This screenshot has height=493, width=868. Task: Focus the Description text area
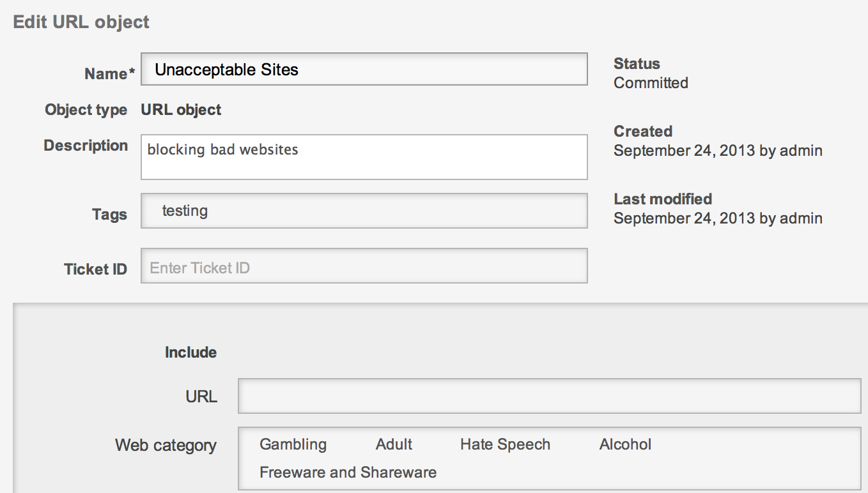(363, 157)
